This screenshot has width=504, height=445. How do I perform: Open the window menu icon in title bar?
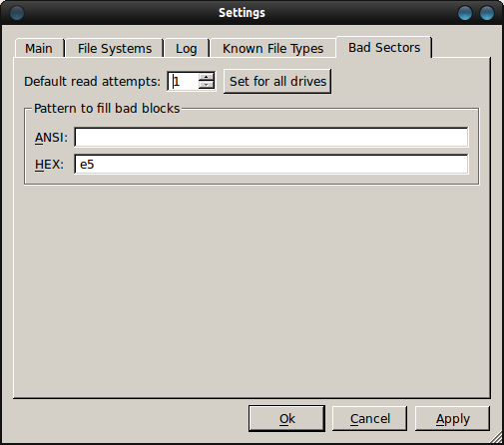17,13
